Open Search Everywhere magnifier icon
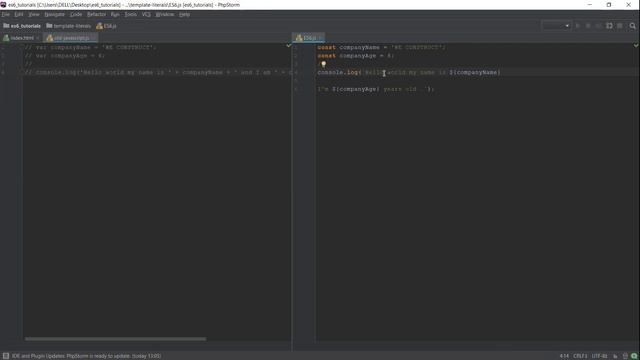 coord(632,26)
